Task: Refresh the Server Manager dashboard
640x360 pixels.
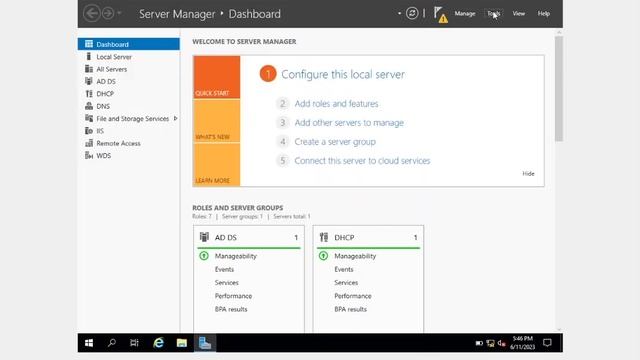Action: click(412, 13)
